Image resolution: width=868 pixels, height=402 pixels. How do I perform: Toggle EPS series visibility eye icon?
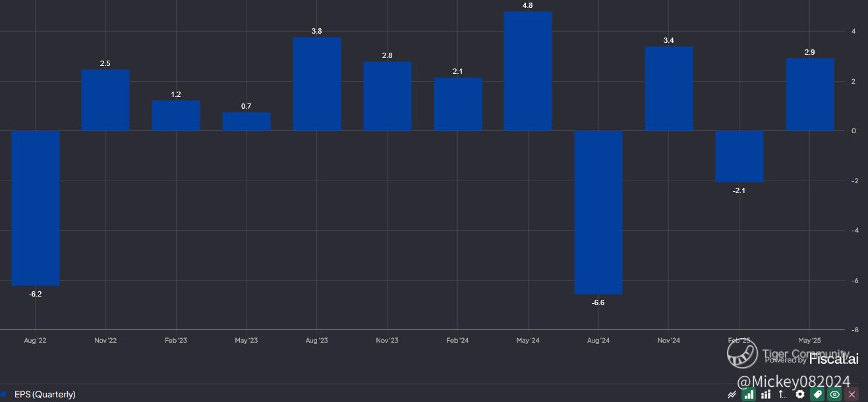[834, 394]
